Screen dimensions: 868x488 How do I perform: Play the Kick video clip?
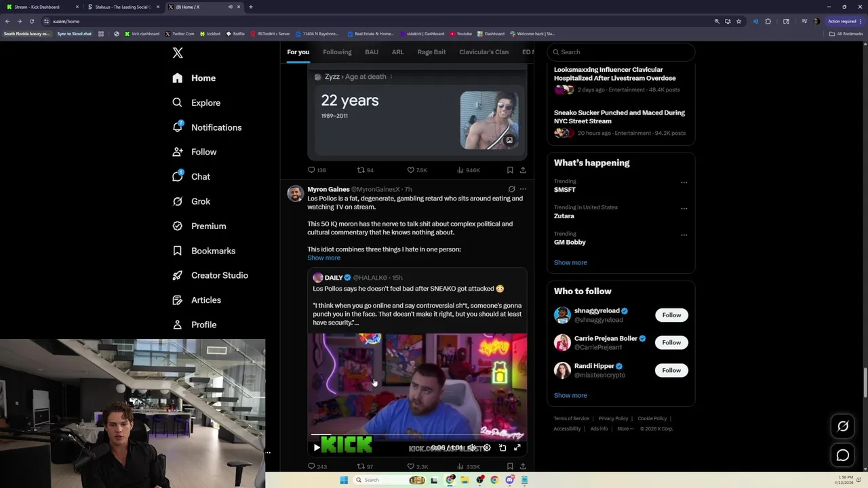[317, 447]
